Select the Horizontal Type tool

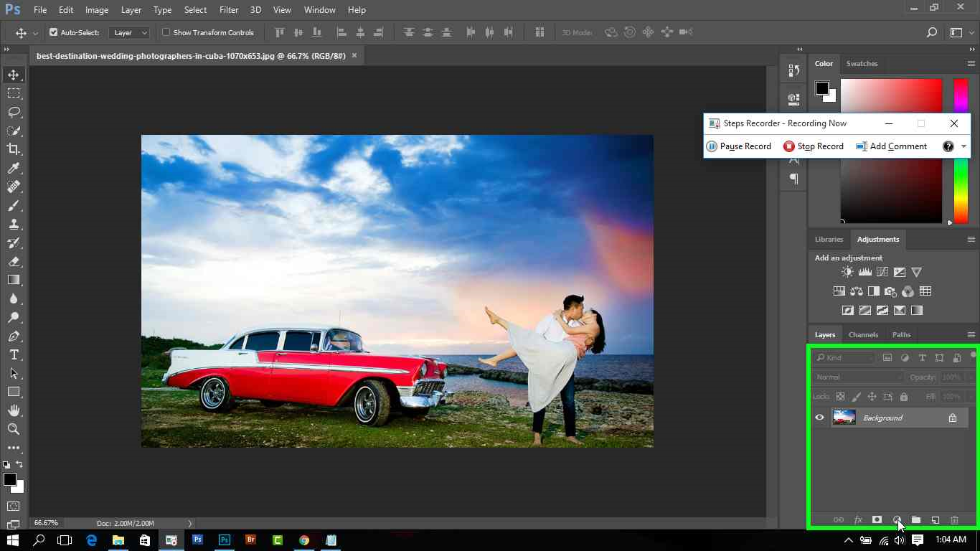tap(14, 354)
